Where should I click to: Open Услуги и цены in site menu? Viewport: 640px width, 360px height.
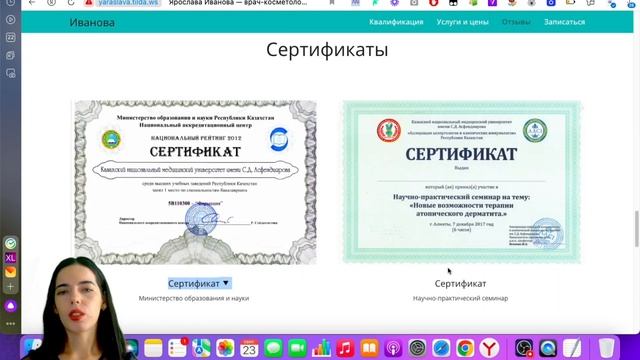pyautogui.click(x=462, y=22)
